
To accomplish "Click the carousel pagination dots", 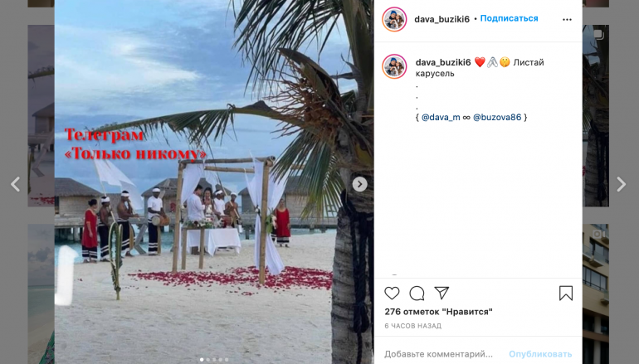I will tap(214, 360).
